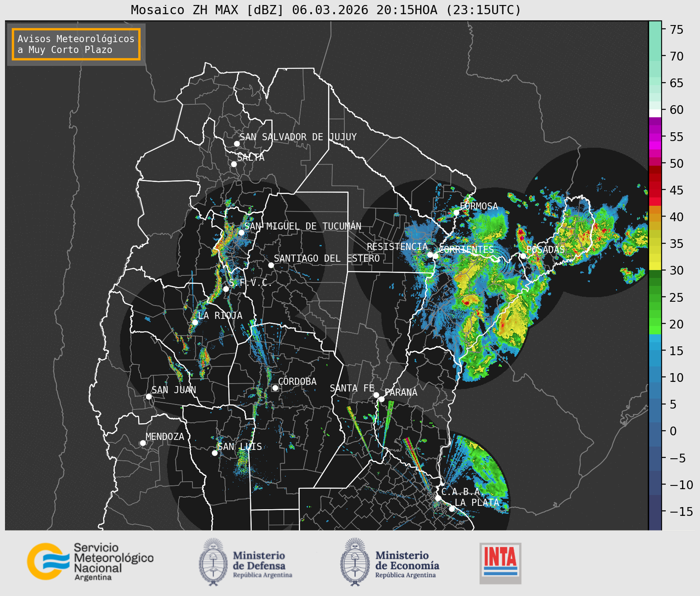Click the Ministerio de Defensa logo
700x596 pixels.
(x=245, y=562)
